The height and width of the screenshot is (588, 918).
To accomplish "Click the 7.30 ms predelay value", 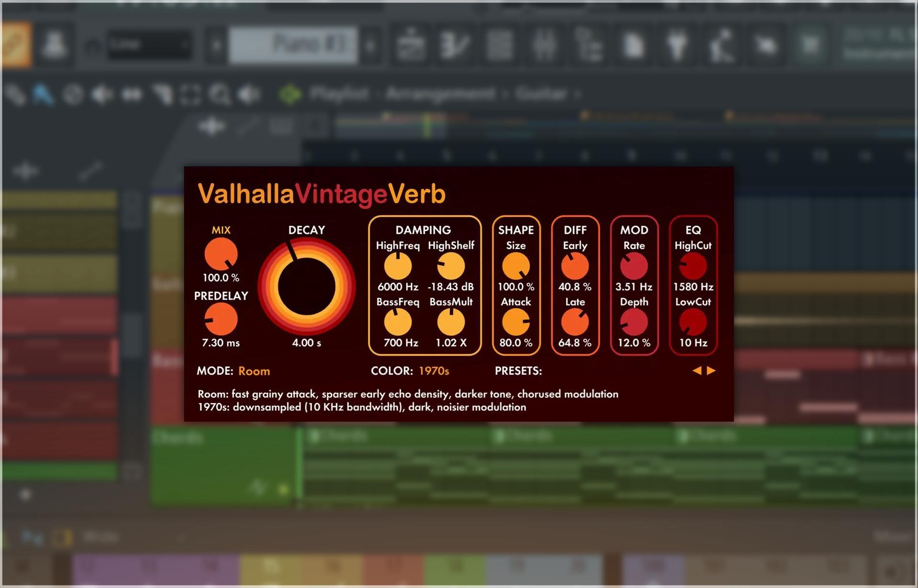I will point(221,343).
